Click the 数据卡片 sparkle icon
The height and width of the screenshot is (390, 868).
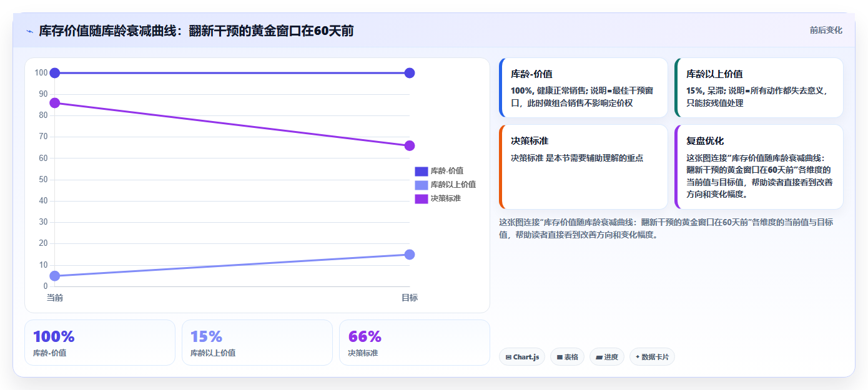pyautogui.click(x=638, y=358)
